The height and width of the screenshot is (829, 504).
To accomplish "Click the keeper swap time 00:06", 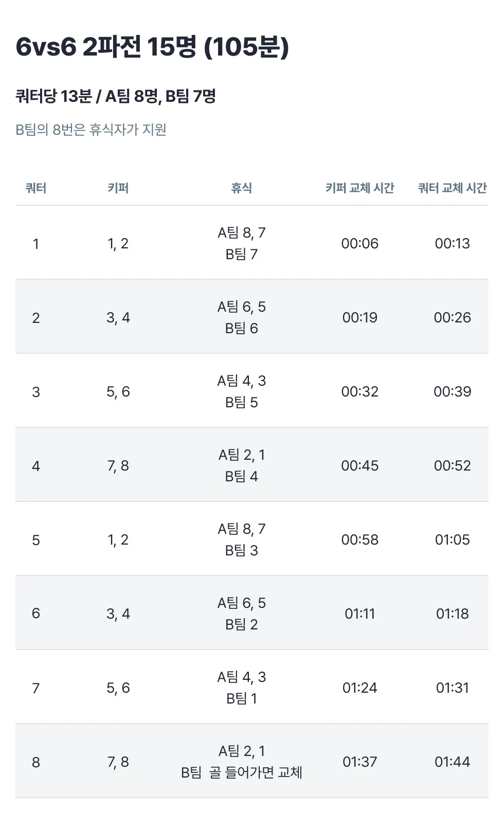I will tap(359, 243).
